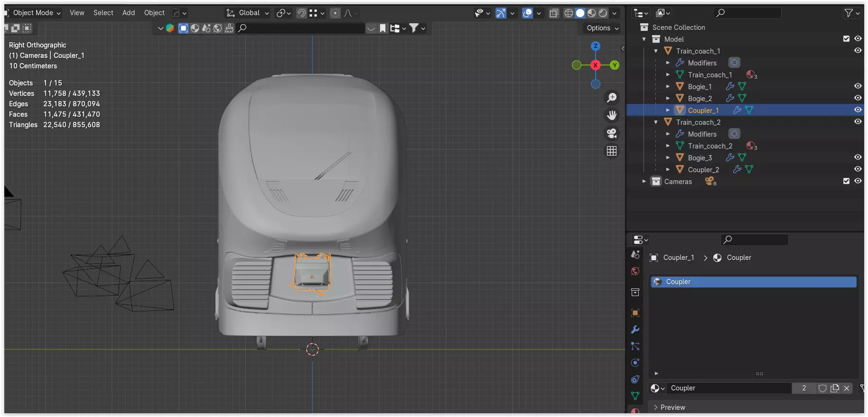Hide Bogie_1 using its eye icon
Viewport: 868px width, 417px height.
pos(858,86)
